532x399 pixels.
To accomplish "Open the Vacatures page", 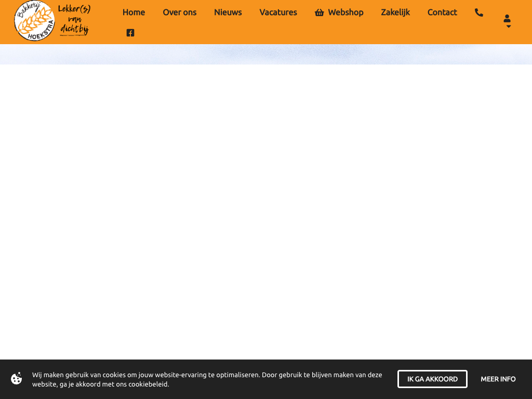I will coord(278,12).
